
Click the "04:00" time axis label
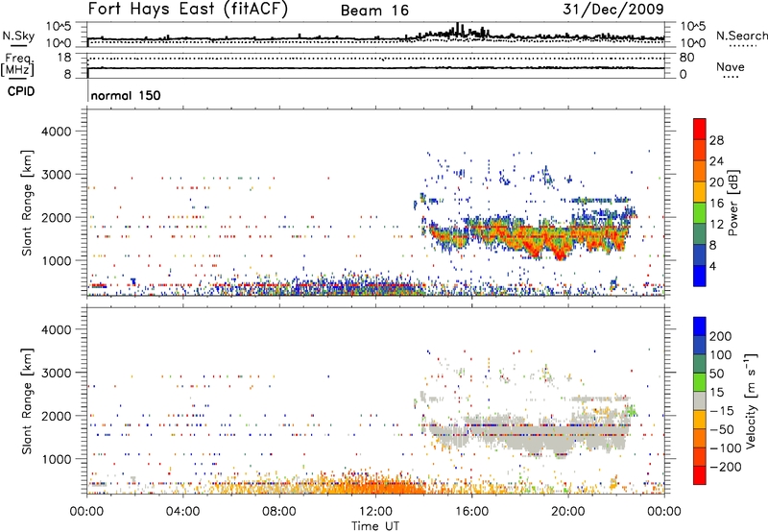click(182, 512)
